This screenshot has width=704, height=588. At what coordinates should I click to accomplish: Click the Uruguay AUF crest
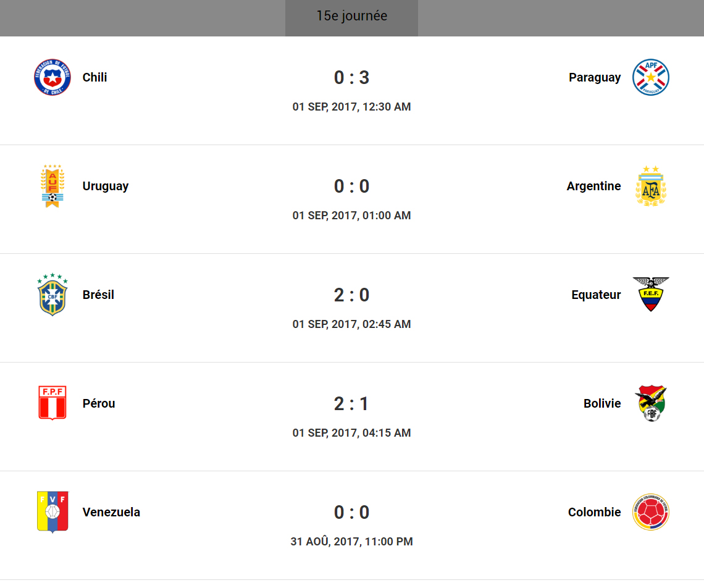pos(52,186)
